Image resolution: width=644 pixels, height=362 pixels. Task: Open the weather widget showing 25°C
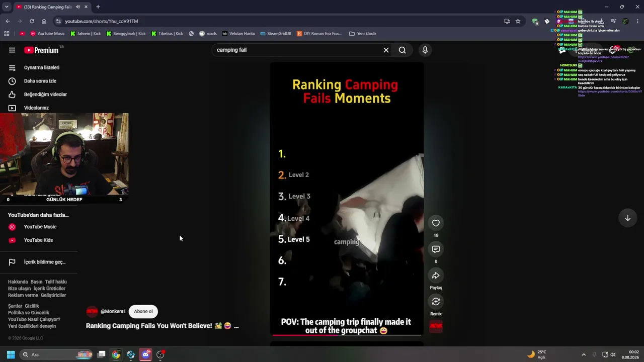pos(537,354)
